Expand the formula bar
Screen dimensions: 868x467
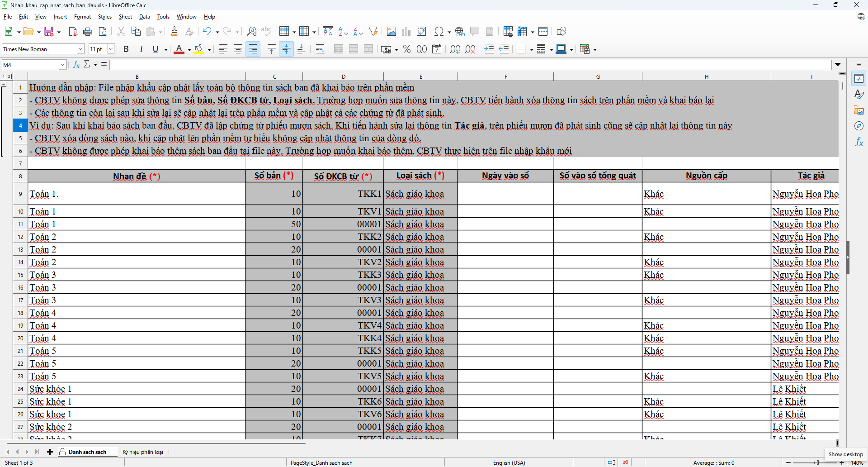pos(838,65)
